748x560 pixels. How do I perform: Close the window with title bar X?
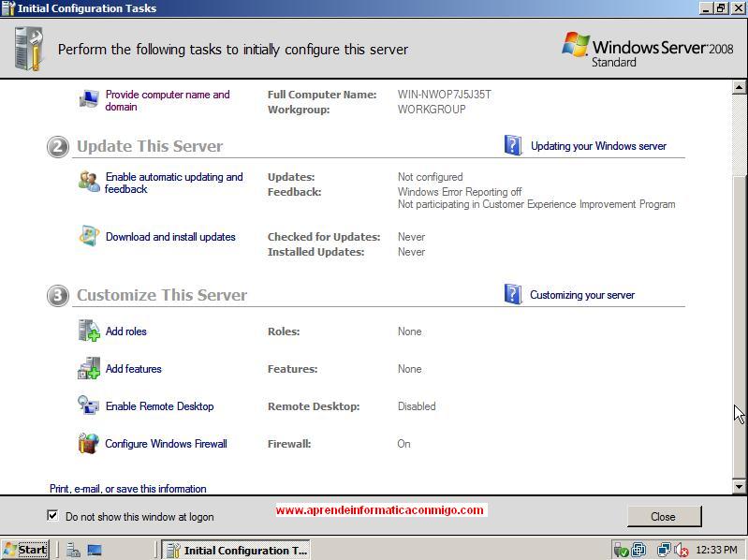coord(738,8)
